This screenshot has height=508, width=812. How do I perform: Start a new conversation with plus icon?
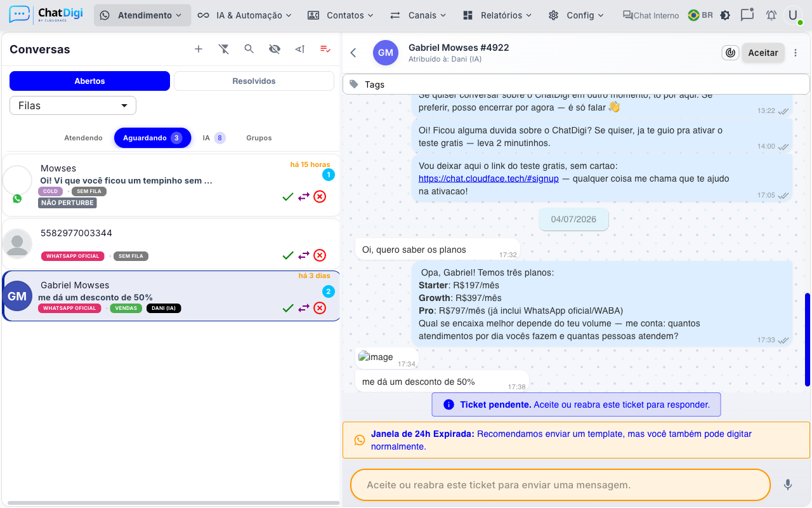click(x=199, y=49)
